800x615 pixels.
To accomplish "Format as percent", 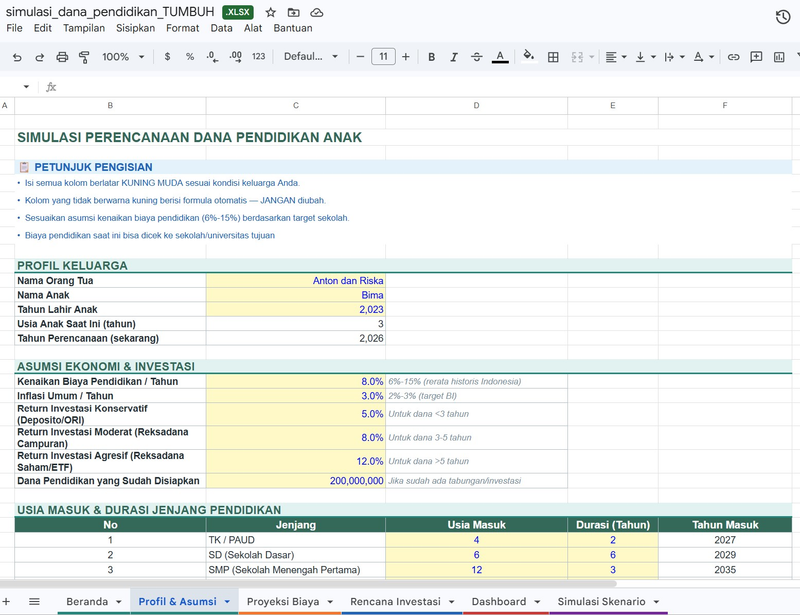I will (x=190, y=57).
